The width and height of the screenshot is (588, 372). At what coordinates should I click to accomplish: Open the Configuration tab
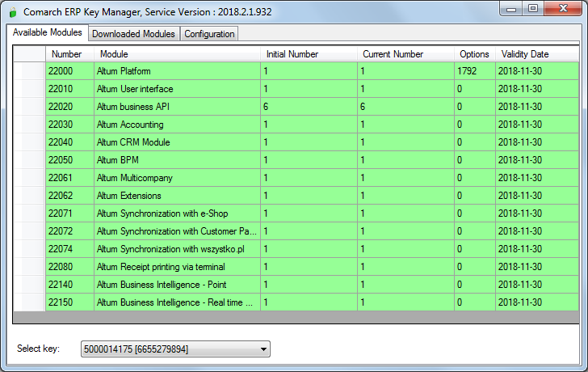click(209, 34)
